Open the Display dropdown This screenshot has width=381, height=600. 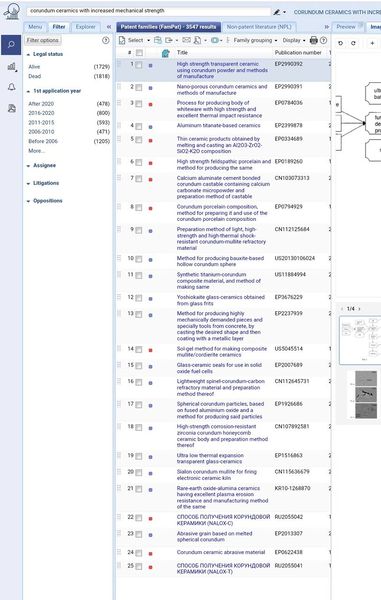[294, 40]
